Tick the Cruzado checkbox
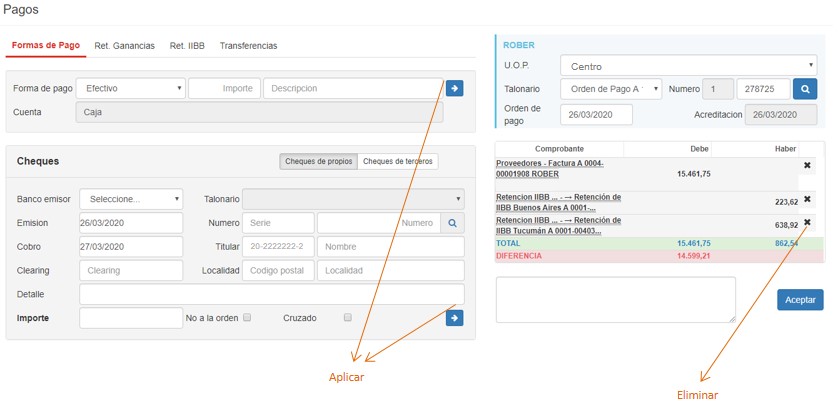The image size is (838, 410). point(348,318)
